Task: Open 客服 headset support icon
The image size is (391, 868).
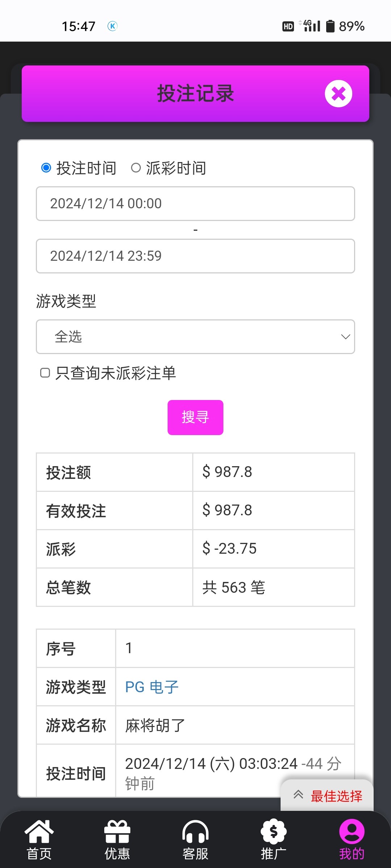Action: tap(195, 832)
